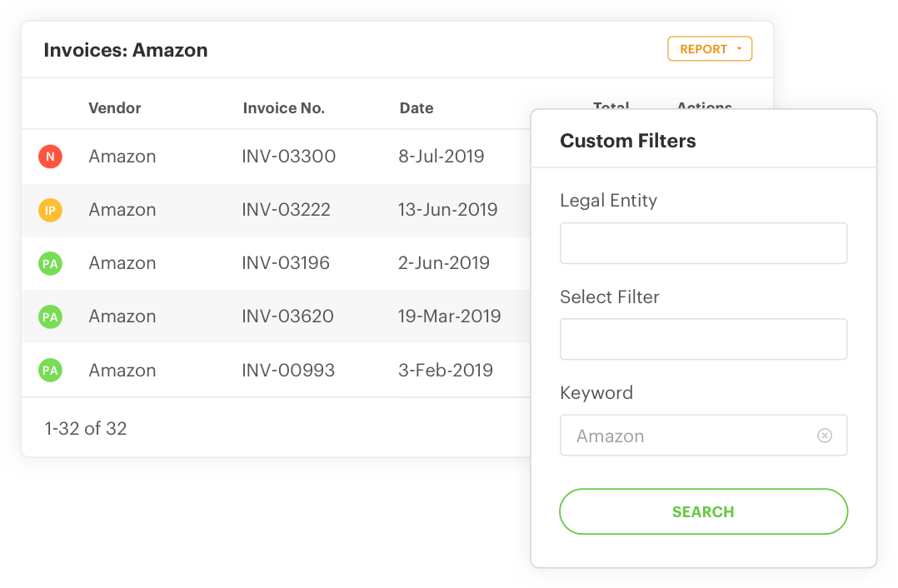
Task: Click the caret icon on the Report button
Action: pyautogui.click(x=739, y=48)
